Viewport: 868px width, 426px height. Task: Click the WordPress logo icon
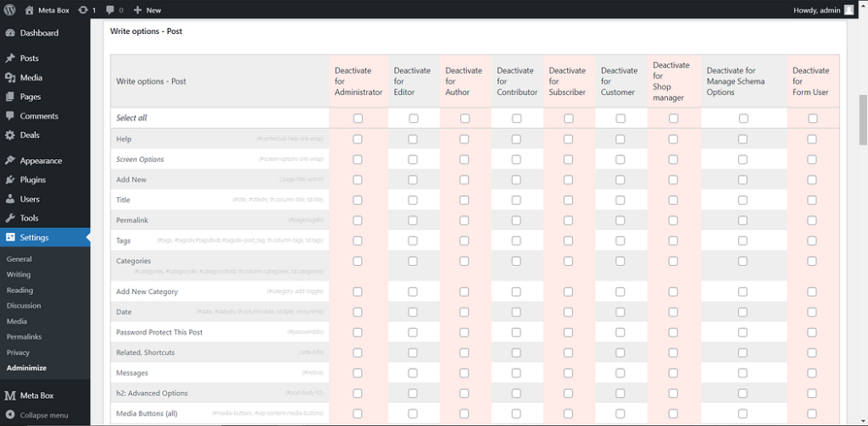click(x=11, y=10)
